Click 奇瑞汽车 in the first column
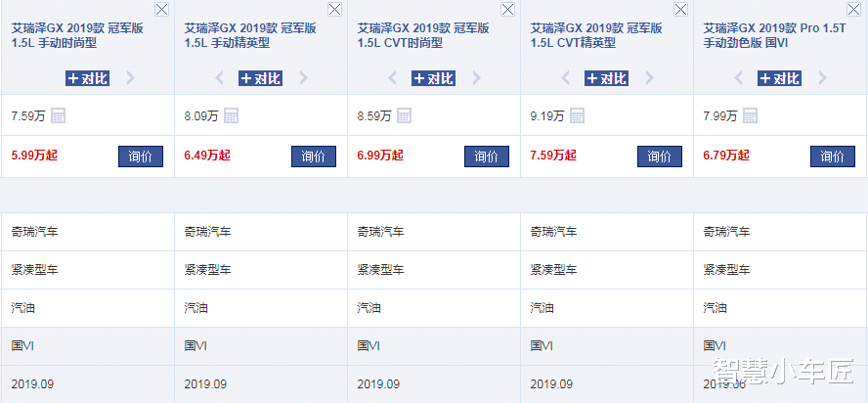The width and height of the screenshot is (868, 403). tap(34, 232)
